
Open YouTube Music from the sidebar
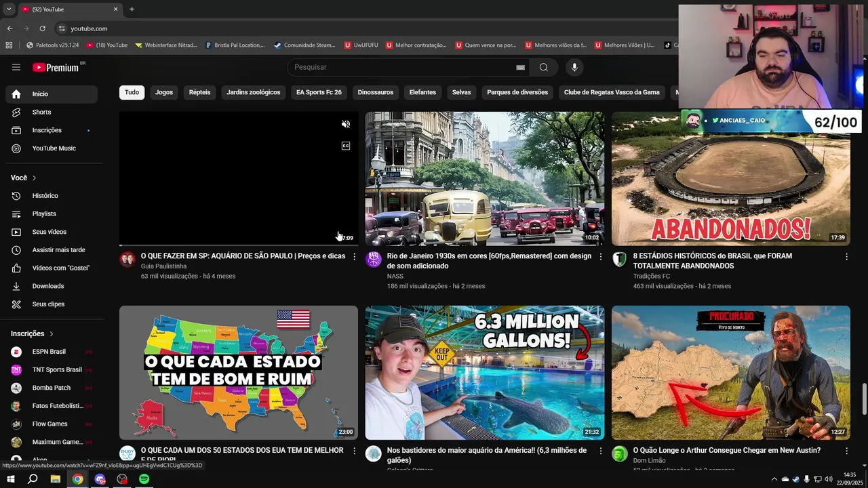tap(52, 148)
